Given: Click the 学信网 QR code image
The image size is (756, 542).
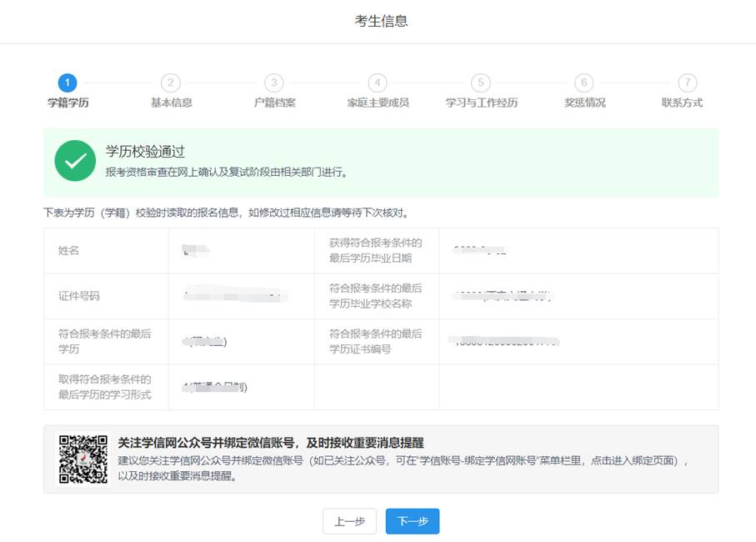Looking at the screenshot, I should (x=83, y=459).
